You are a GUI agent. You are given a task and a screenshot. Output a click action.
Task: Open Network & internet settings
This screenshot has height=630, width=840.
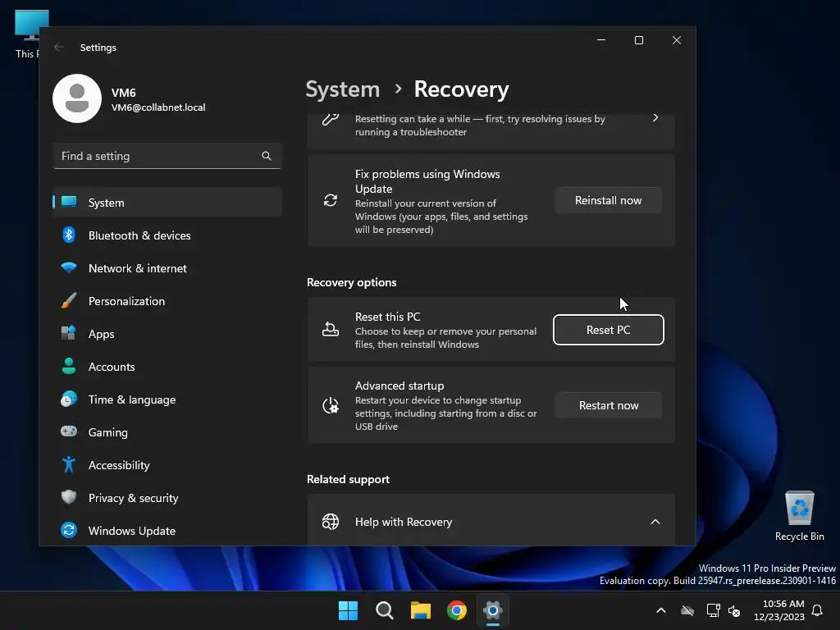tap(167, 268)
